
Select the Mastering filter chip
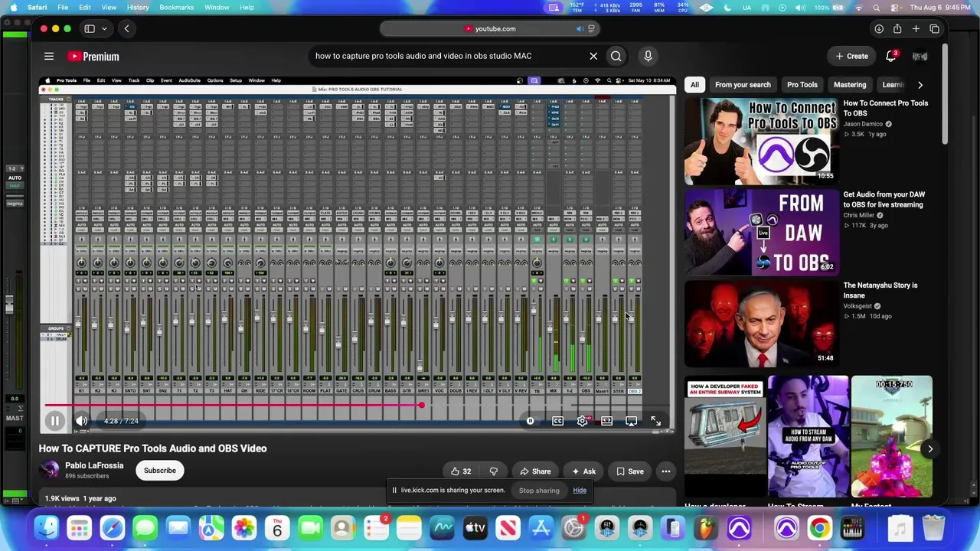(x=850, y=85)
